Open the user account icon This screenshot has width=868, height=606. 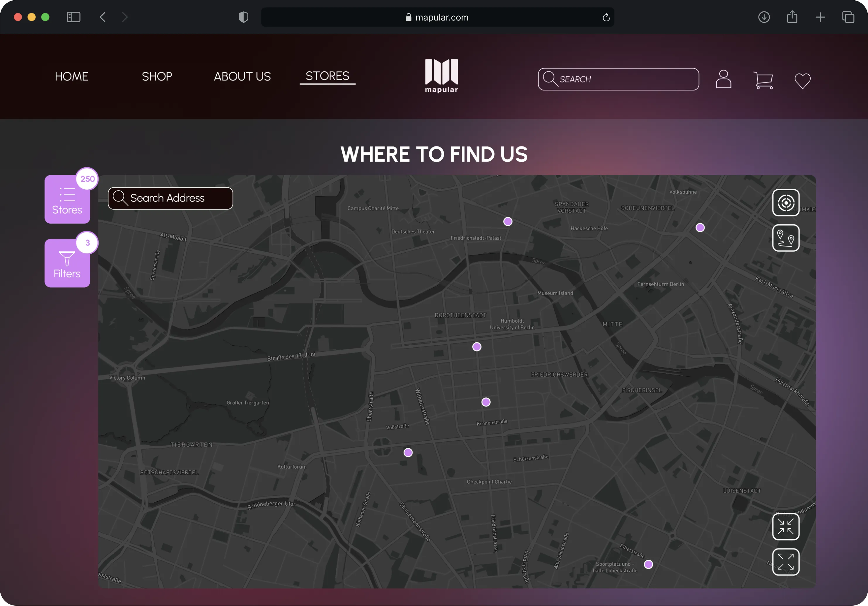723,80
